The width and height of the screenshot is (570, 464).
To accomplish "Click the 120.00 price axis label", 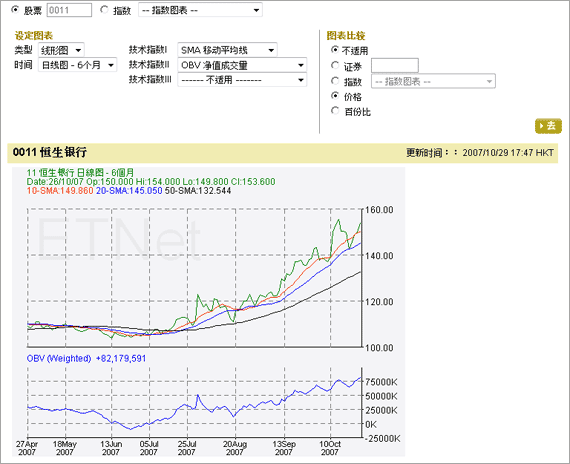I will click(x=379, y=302).
